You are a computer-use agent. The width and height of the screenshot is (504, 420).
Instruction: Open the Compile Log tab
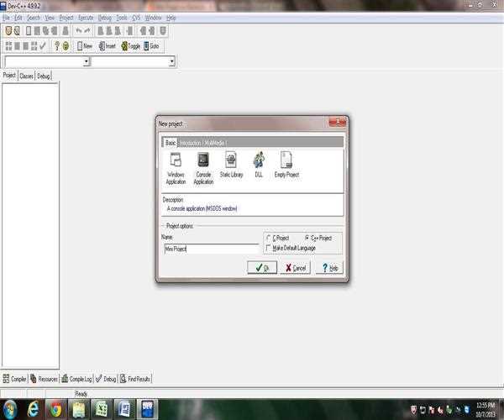[x=76, y=380]
